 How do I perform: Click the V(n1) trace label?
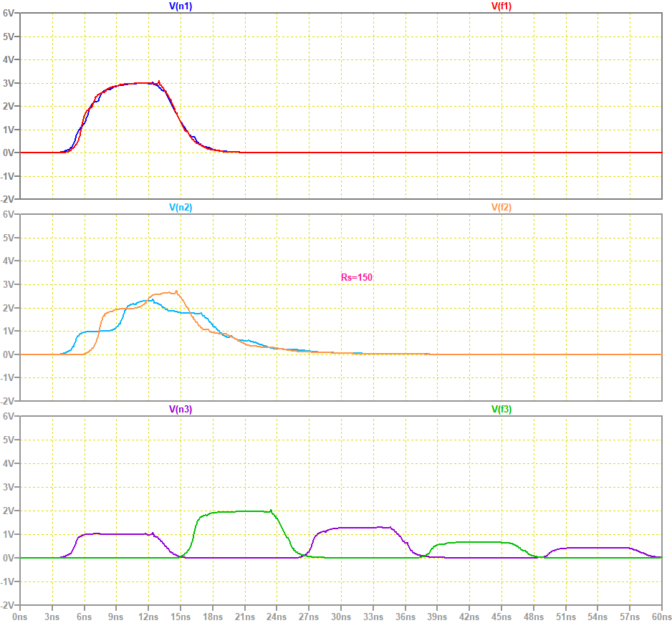[180, 6]
